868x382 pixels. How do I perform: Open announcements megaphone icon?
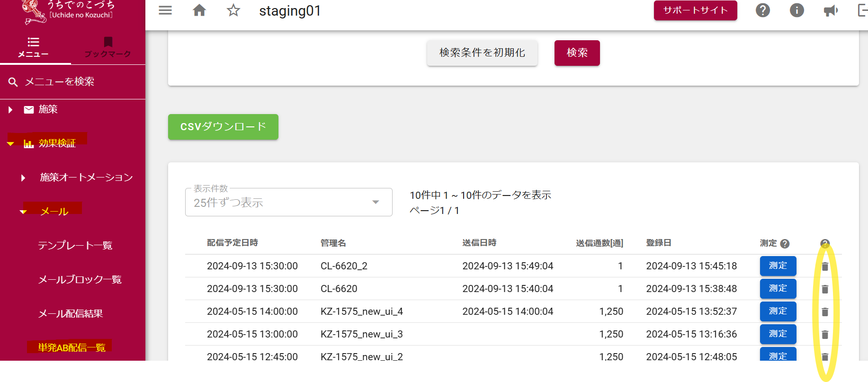click(x=831, y=10)
